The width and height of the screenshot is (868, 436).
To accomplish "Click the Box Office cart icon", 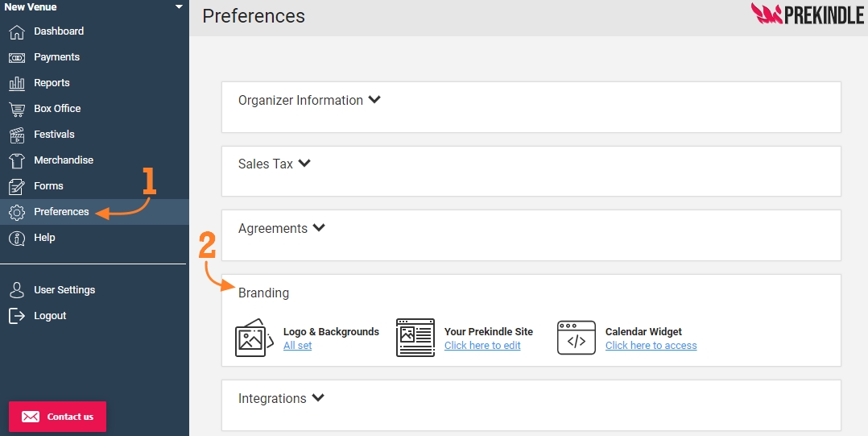I will [x=17, y=109].
